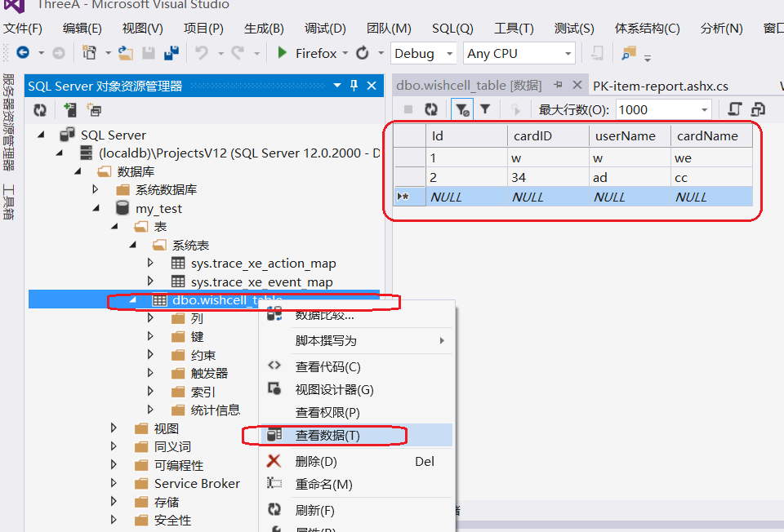784x532 pixels.
Task: Pin the dbo.wishcell_table data tab
Action: pos(559,86)
